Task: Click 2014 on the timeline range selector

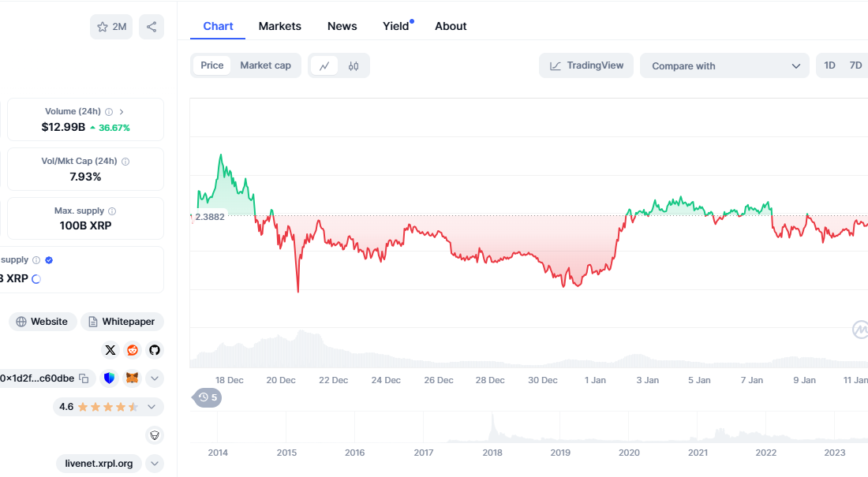Action: tap(218, 453)
